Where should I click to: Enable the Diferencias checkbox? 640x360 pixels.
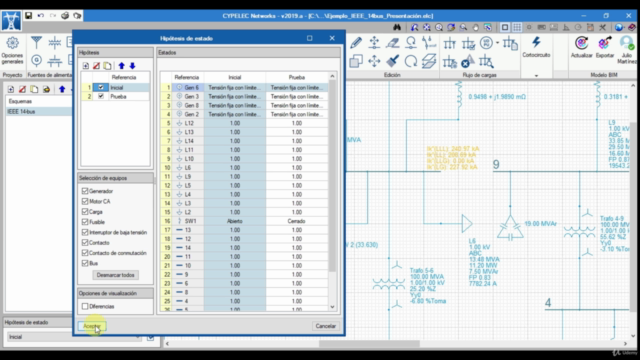(x=85, y=306)
